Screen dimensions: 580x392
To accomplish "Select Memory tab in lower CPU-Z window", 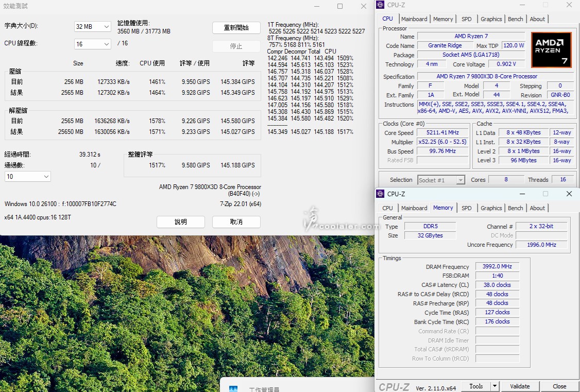I will click(x=443, y=208).
